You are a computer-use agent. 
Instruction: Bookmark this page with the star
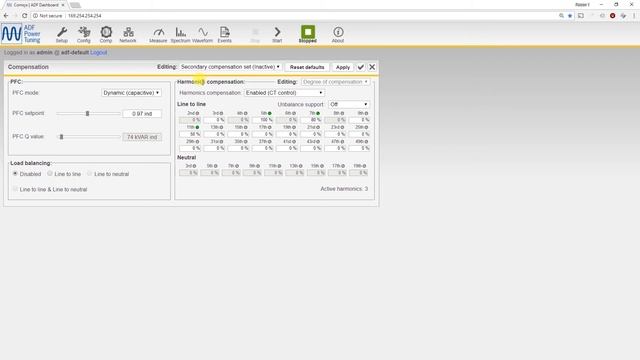tap(570, 16)
